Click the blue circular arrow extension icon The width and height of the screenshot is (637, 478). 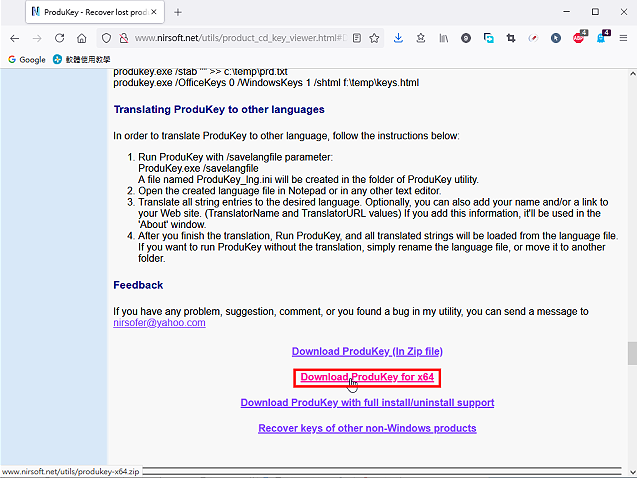pyautogui.click(x=556, y=38)
